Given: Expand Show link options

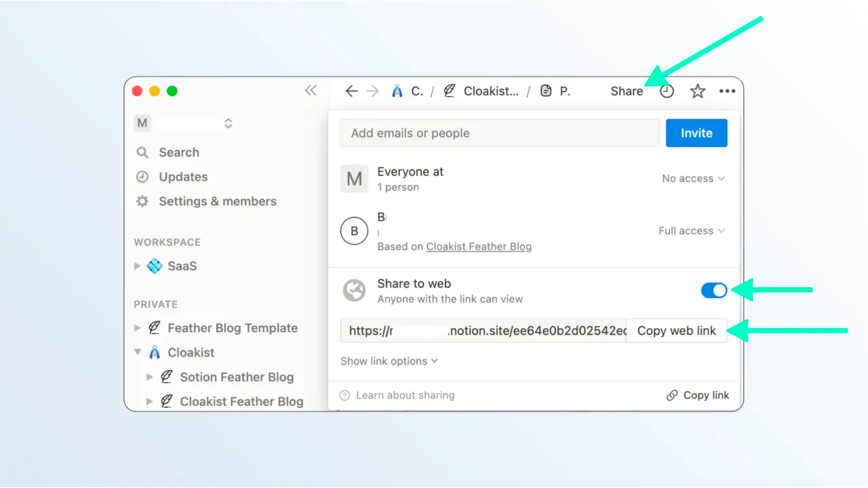Looking at the screenshot, I should pos(389,361).
